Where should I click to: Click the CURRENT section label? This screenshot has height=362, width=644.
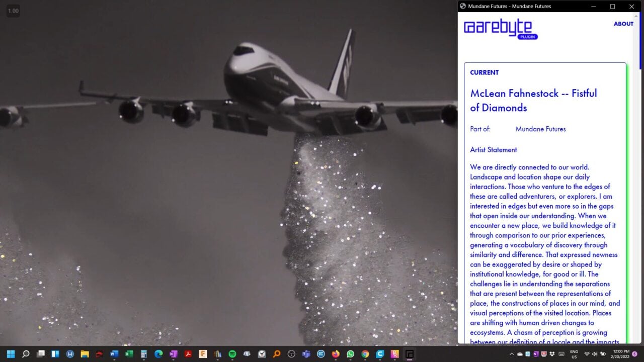484,72
